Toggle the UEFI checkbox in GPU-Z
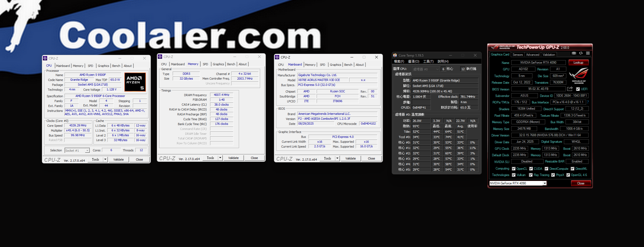Screen dimensions: 644x247 (578, 89)
